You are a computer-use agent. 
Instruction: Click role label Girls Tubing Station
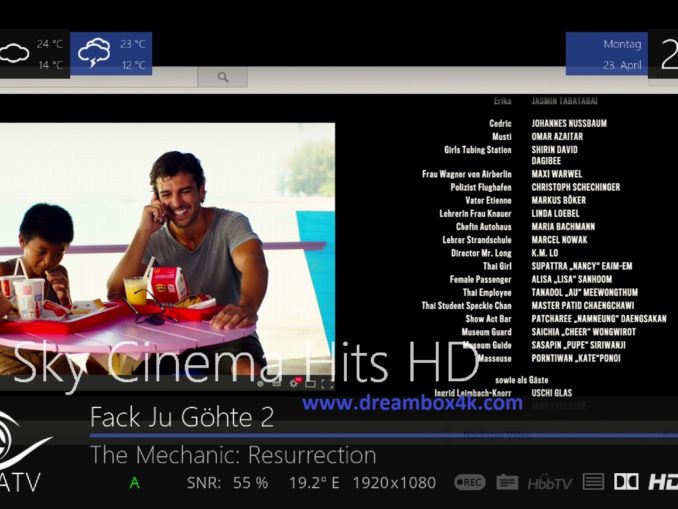(x=477, y=150)
